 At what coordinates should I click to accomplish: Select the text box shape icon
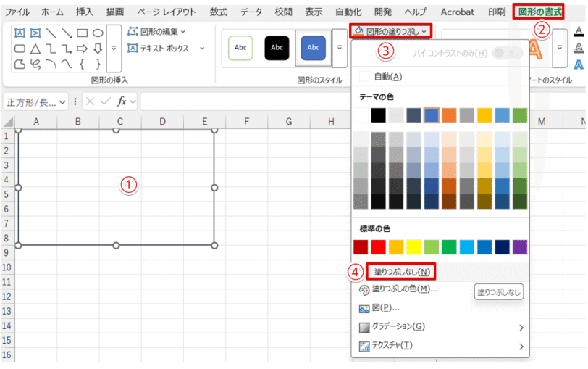20,33
